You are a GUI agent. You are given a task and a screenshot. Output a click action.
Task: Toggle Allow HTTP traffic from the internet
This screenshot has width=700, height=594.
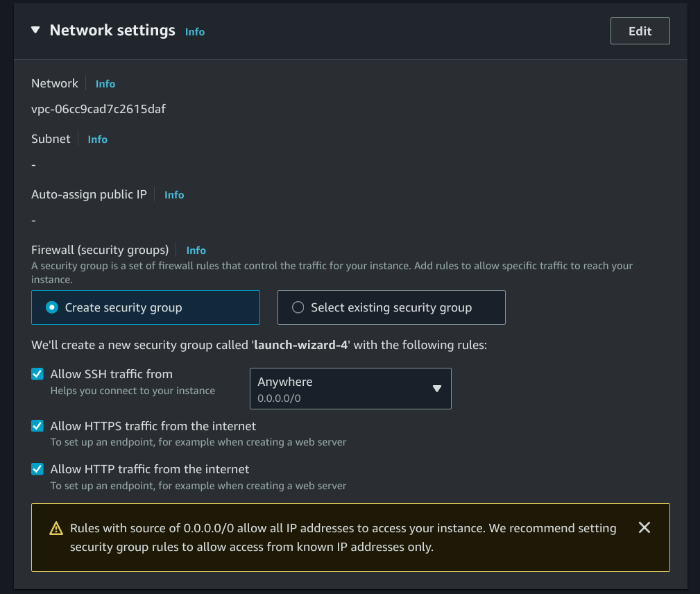click(x=37, y=469)
